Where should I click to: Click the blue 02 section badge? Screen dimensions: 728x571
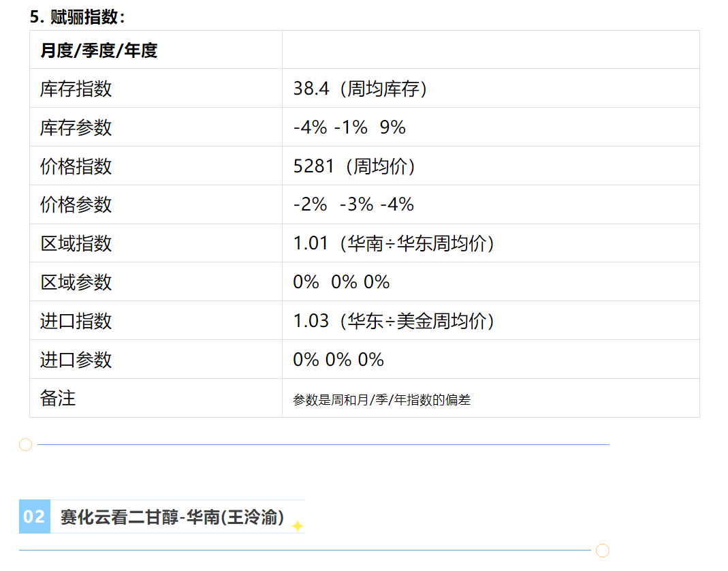pos(34,516)
